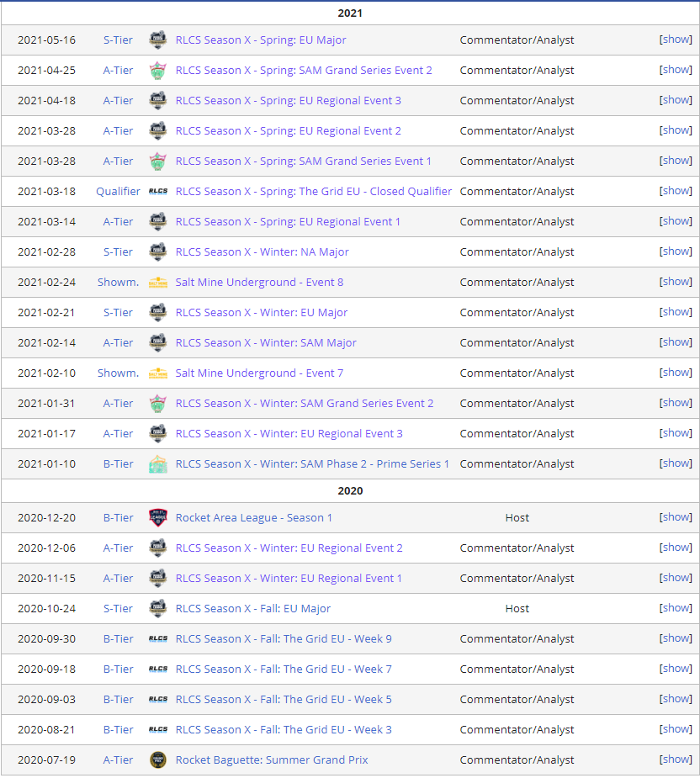The image size is (700, 778).
Task: Click the icon beside Winter: EU Regional Event 2
Action: pos(158,548)
